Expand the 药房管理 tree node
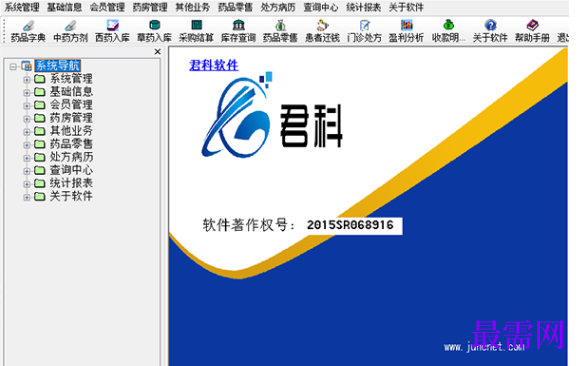Screen dimensions: 583x366 (27, 119)
